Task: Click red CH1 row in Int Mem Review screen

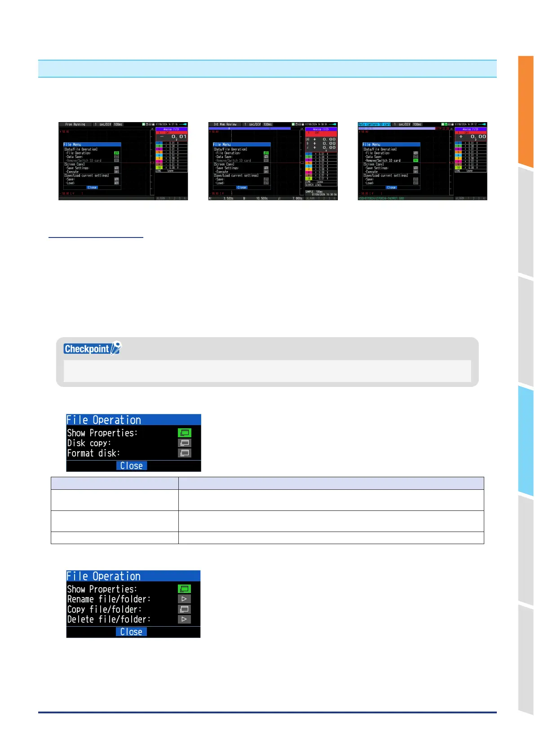Action: (321, 133)
